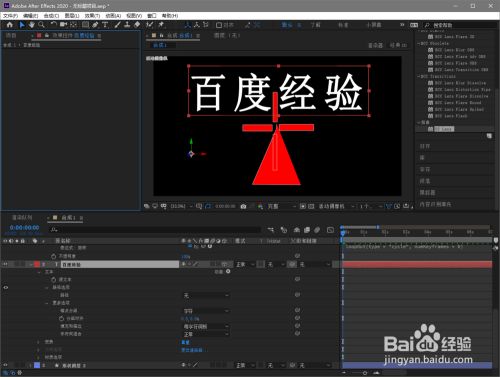Screen dimensions: 500x377
Task: Select the Zoom magnifier tool
Action: (x=41, y=25)
